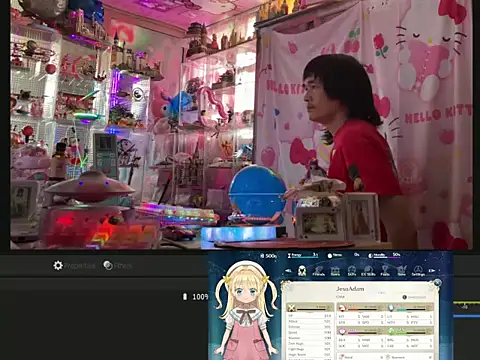The image size is (480, 360).
Task: Click the green stat group icon
Action: [392, 331]
